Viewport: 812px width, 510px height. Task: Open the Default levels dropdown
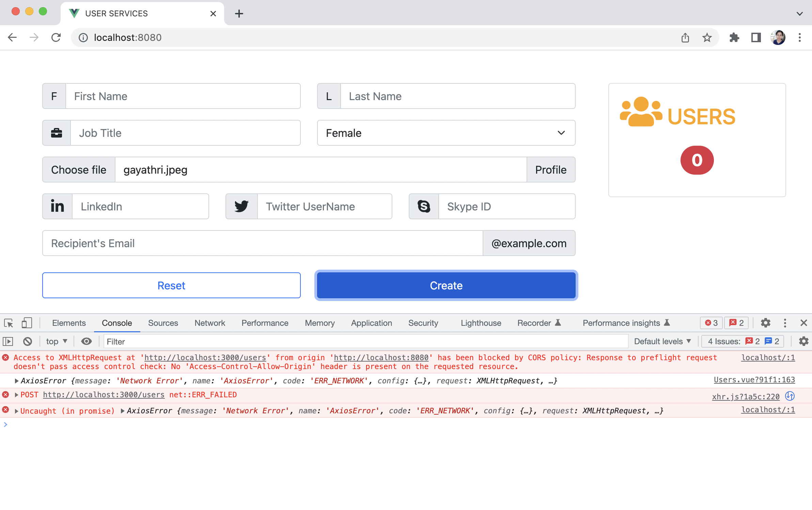pos(662,341)
